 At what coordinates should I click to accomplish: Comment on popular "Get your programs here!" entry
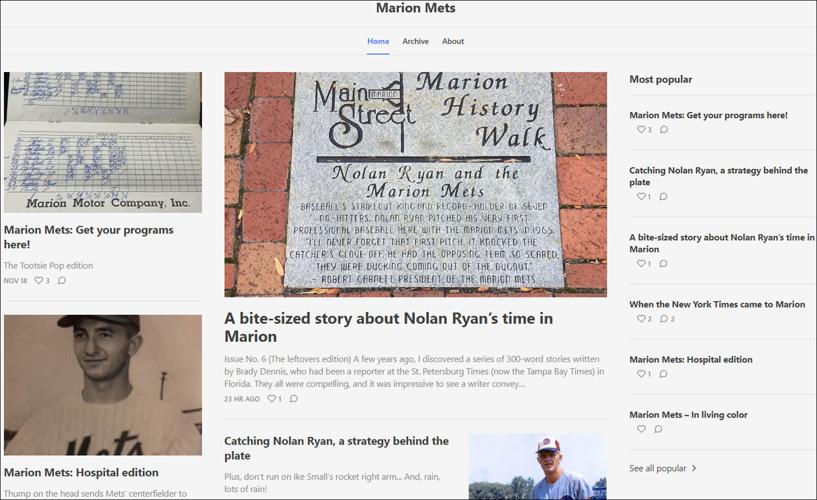pyautogui.click(x=664, y=129)
